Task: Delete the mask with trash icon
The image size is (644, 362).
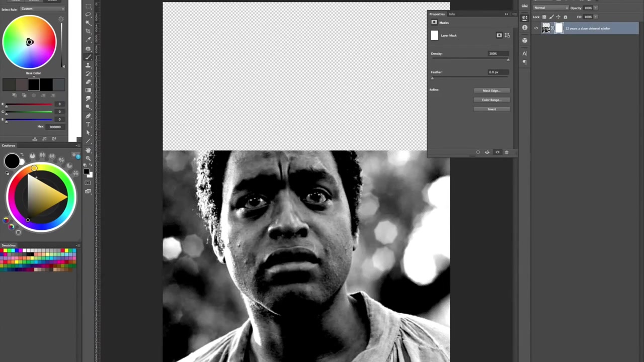Action: [507, 152]
